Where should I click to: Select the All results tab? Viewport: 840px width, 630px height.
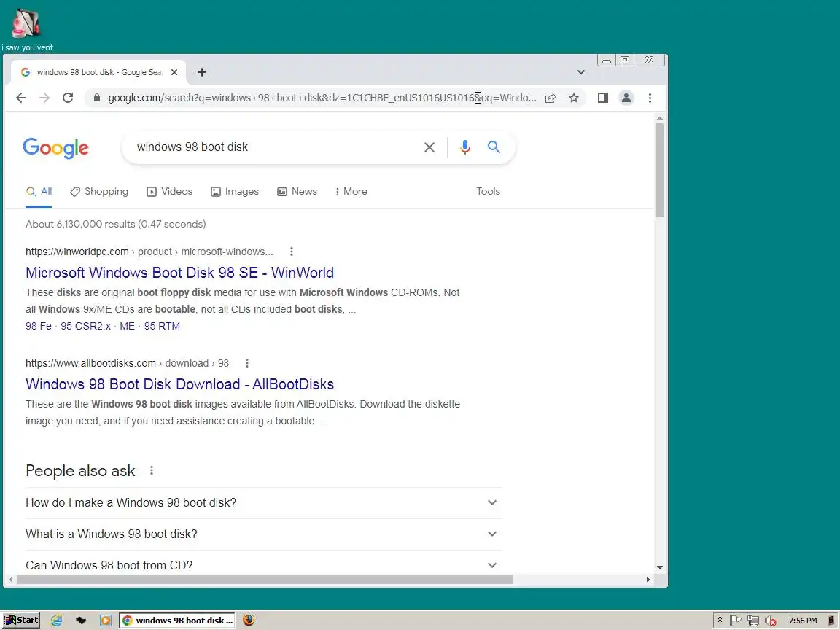pos(39,192)
